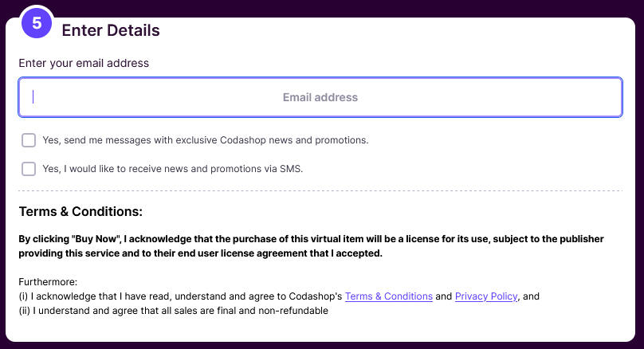The height and width of the screenshot is (349, 644).
Task: Click the "Furthermore:" text line
Action: coord(48,282)
